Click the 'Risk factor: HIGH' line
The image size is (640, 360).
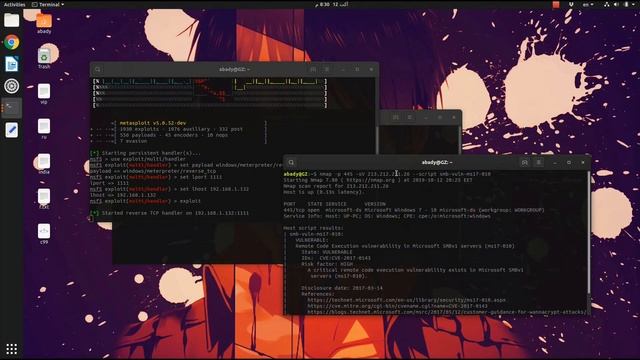[327, 264]
